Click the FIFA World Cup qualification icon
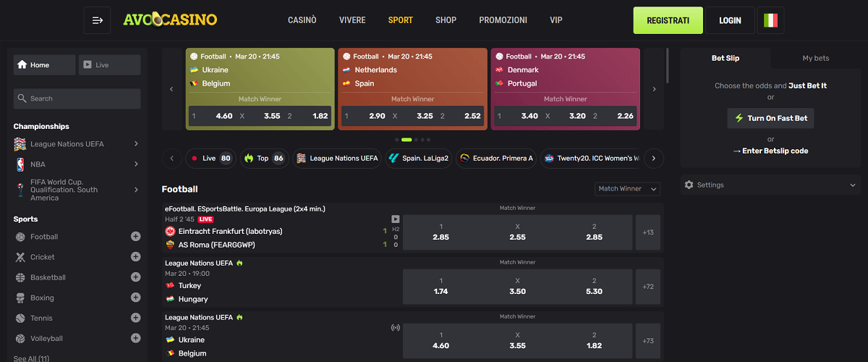This screenshot has height=362, width=868. pyautogui.click(x=20, y=190)
